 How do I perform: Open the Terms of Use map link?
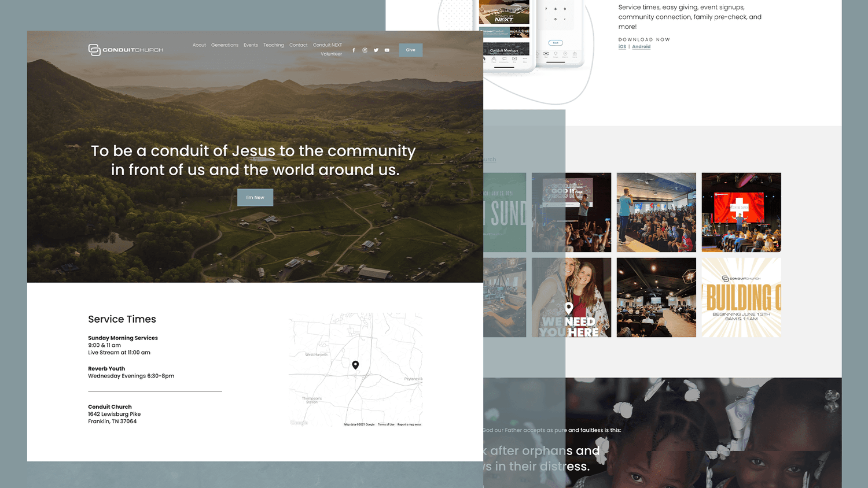pos(386,424)
